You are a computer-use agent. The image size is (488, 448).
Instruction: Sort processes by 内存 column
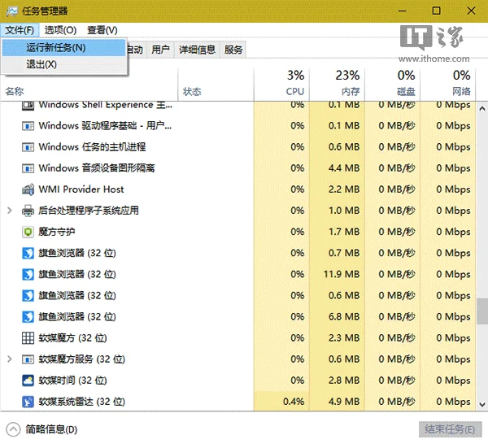(337, 84)
